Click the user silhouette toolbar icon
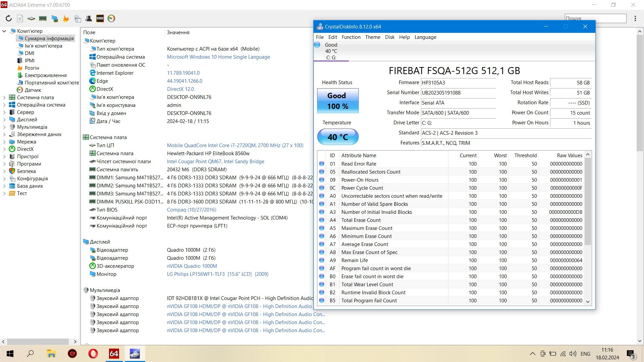 point(89,18)
